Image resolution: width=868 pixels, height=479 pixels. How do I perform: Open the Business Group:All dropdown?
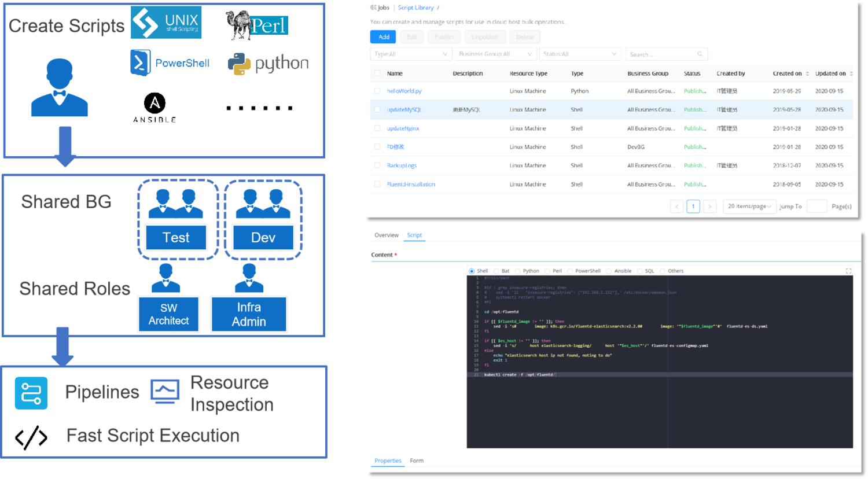pyautogui.click(x=495, y=54)
